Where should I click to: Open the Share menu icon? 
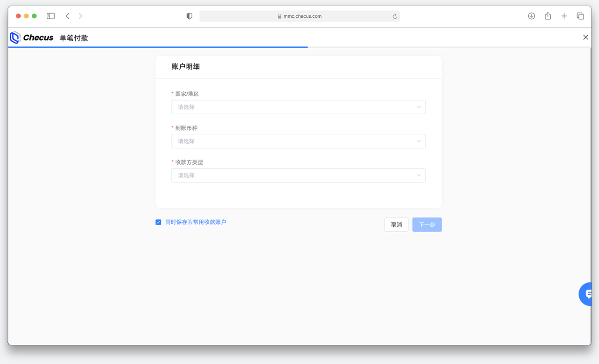[548, 16]
